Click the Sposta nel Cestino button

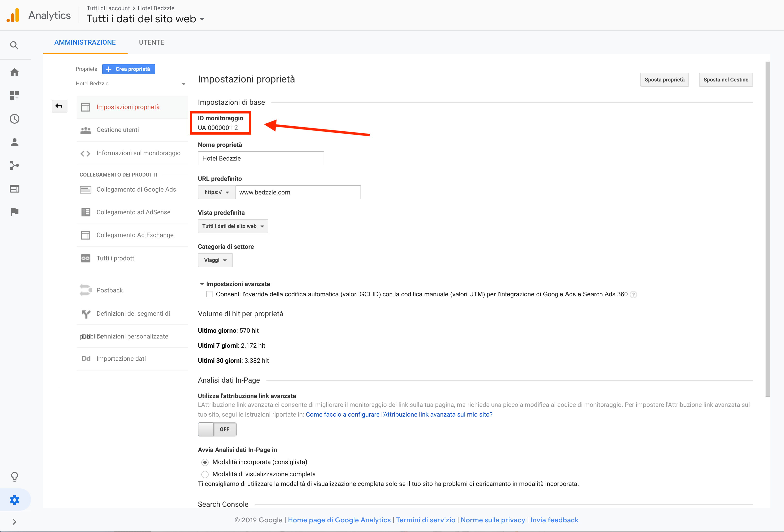tap(726, 80)
